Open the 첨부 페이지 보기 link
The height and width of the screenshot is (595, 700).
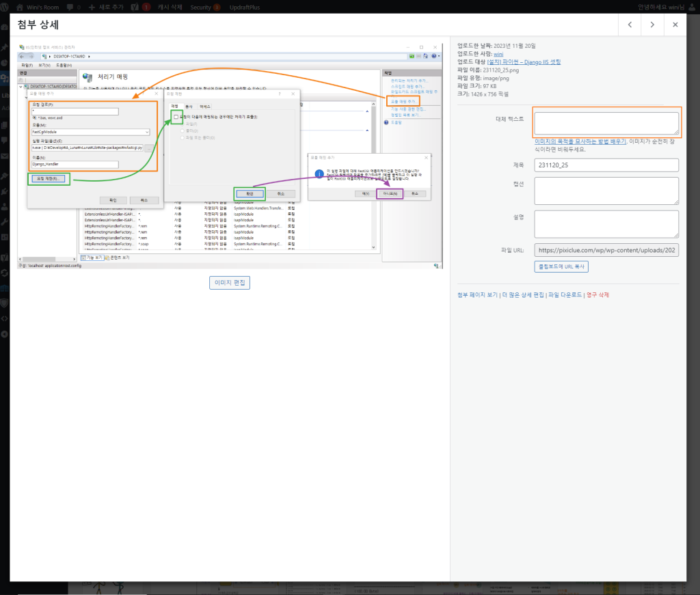coord(477,295)
